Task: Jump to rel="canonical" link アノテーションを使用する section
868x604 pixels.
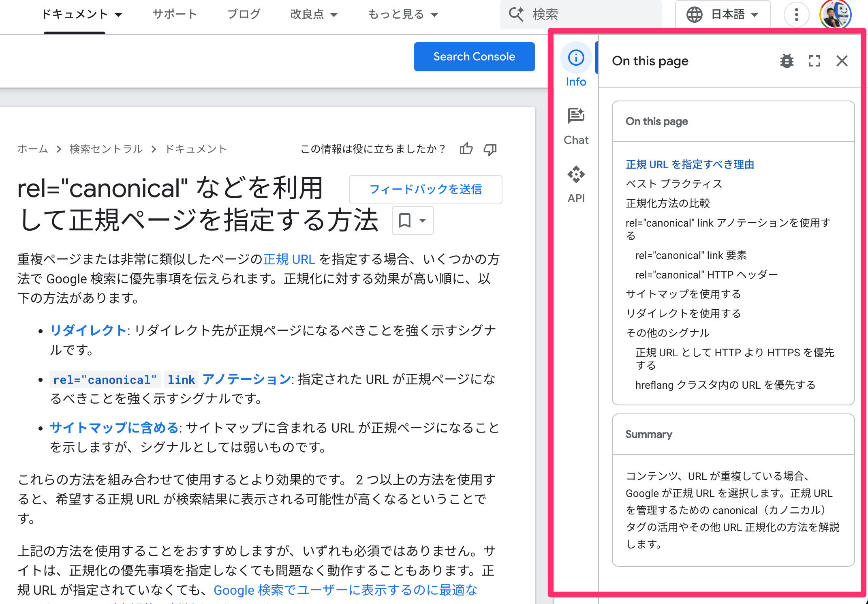Action: tap(728, 229)
